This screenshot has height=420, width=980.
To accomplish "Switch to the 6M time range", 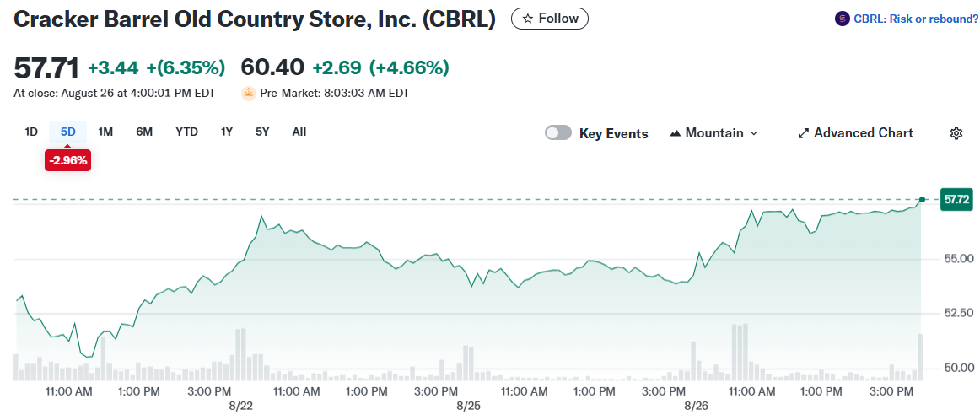I will tap(144, 132).
